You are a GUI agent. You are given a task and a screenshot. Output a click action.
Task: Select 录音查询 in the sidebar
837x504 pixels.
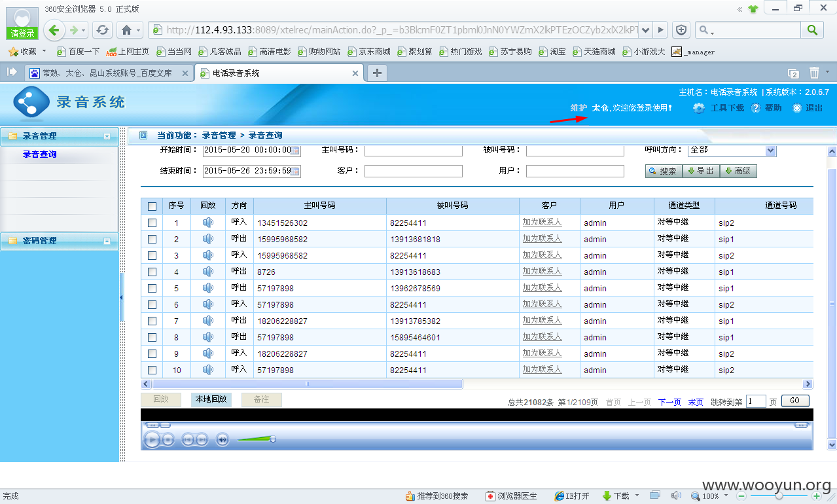[x=40, y=154]
